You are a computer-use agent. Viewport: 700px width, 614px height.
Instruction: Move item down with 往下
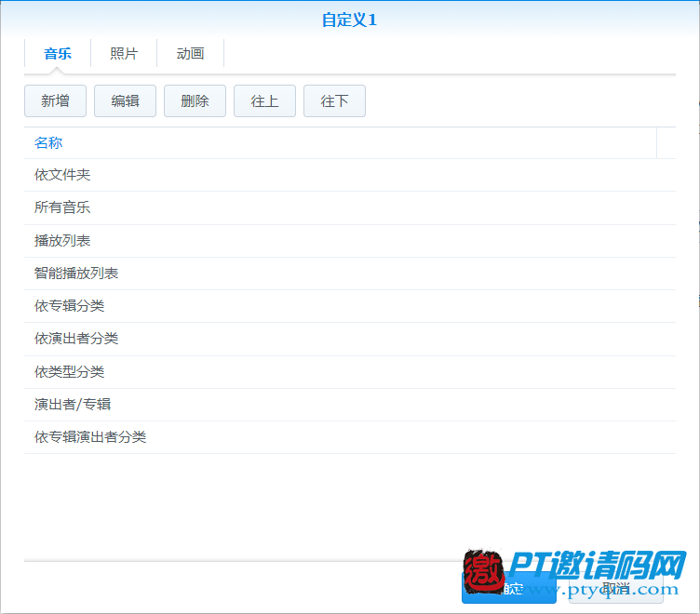[334, 100]
